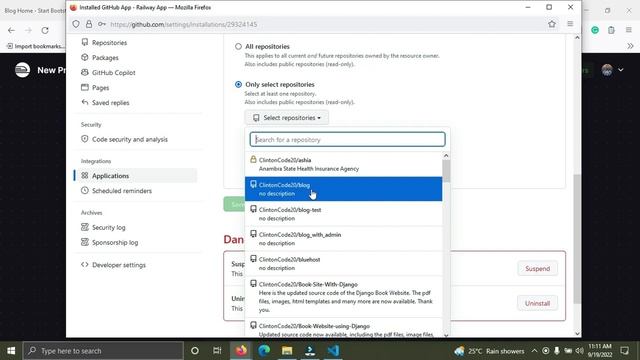Click the extension icon in background browser toolbar
640x360 pixels.
point(595,30)
